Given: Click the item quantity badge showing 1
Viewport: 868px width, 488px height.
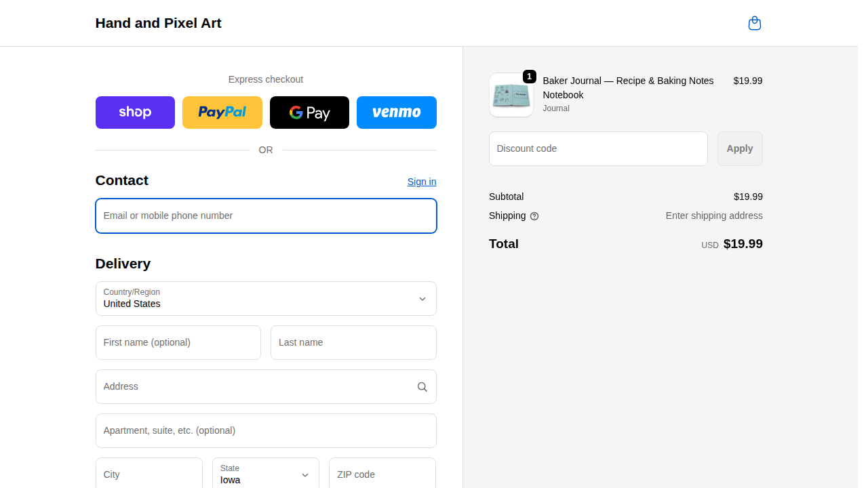Looking at the screenshot, I should tap(530, 77).
